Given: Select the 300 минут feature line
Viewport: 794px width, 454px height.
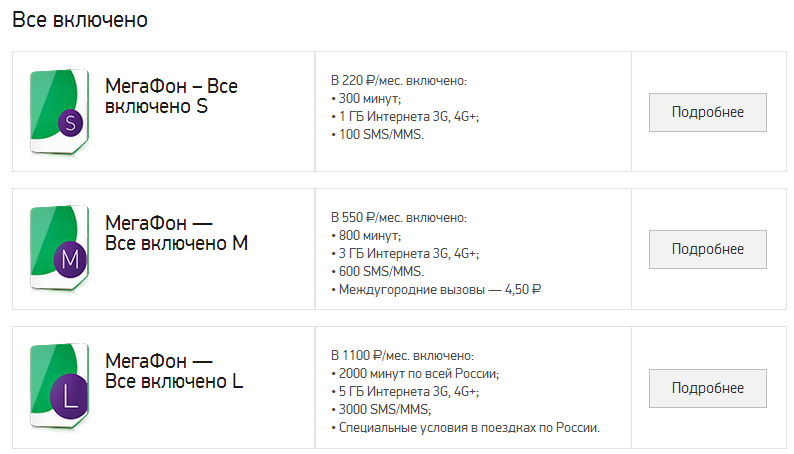Looking at the screenshot, I should pyautogui.click(x=366, y=98).
